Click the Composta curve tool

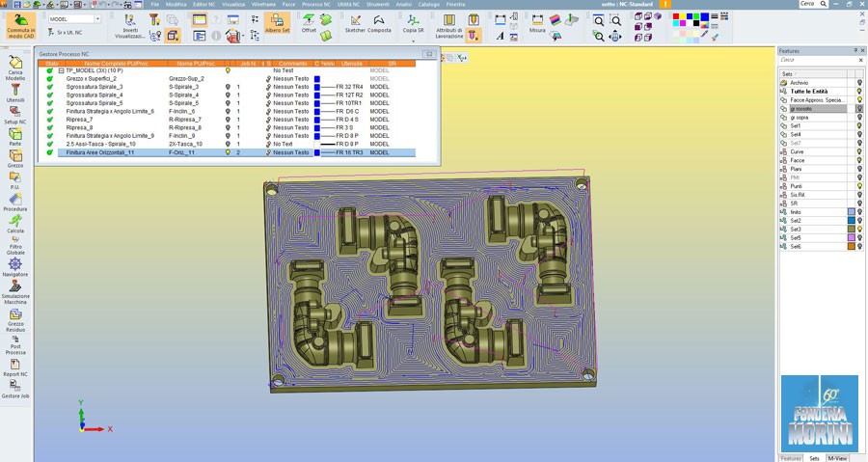[379, 24]
